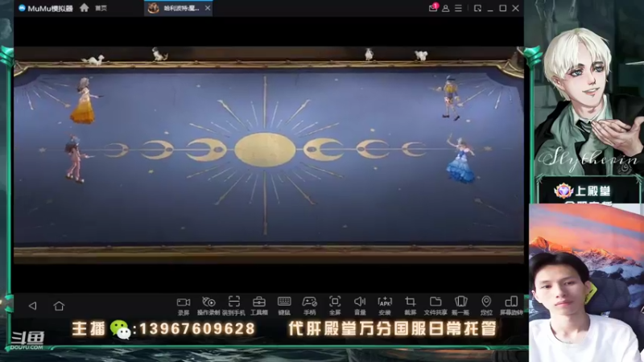This screenshot has height=362, width=644.
Task: Take a screenshot with 截屏 icon
Action: pos(411,306)
